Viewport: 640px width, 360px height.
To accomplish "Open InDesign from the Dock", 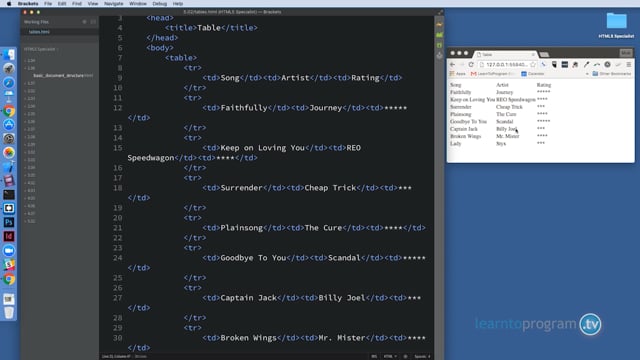I will point(9,236).
